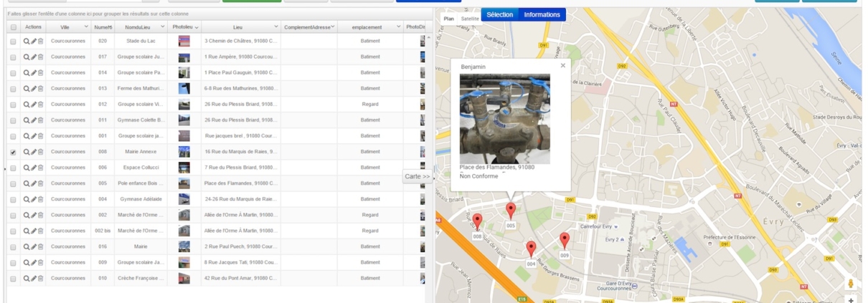Viewport: 868px width, 303px height.
Task: Click map marker labeled 005
Action: click(511, 211)
